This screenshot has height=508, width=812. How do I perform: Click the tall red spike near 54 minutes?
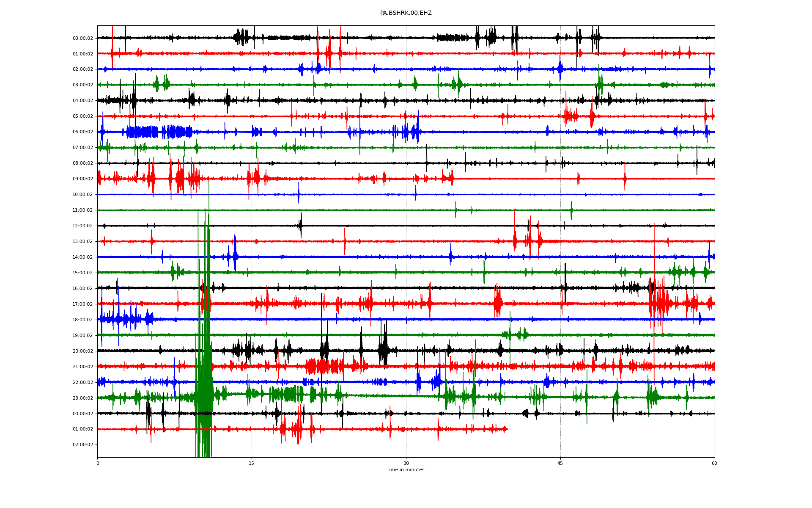pyautogui.click(x=654, y=296)
